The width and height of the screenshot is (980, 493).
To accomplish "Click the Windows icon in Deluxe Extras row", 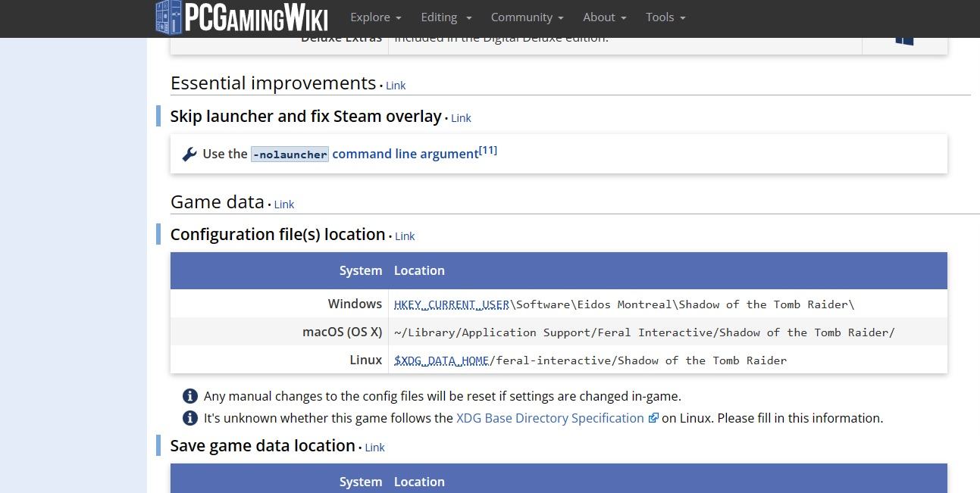I will click(x=904, y=39).
